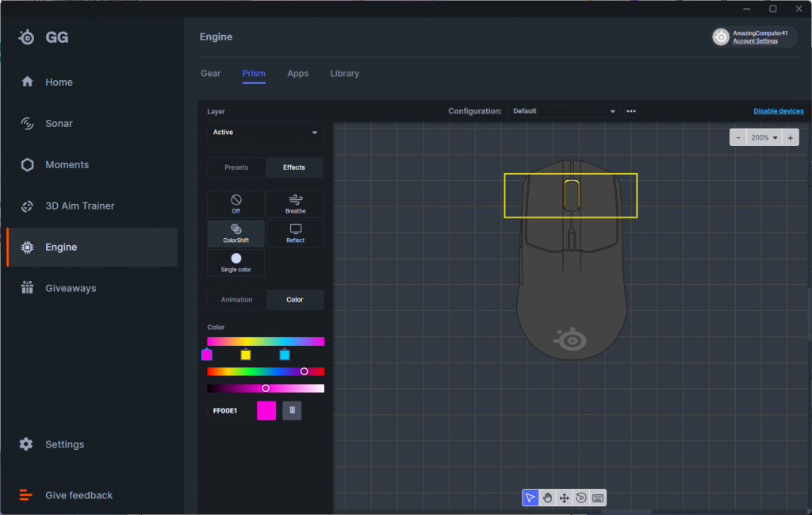
Task: Pick the Single color effect
Action: [236, 263]
